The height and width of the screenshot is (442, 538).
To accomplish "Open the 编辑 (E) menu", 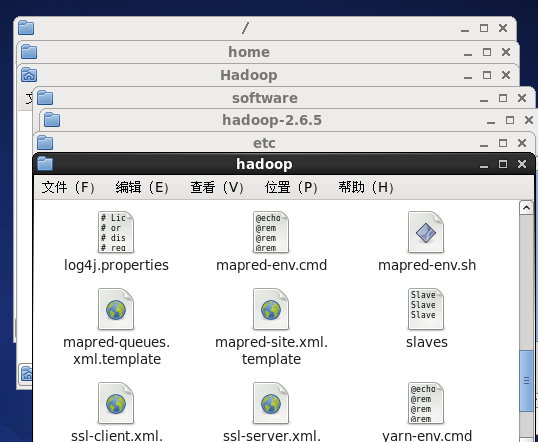I will coord(142,187).
